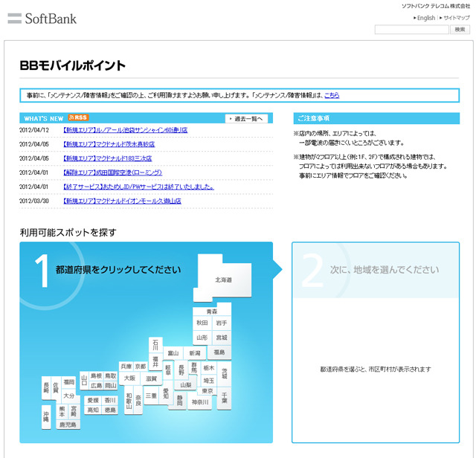Select 島根 prefecture on the map

coord(96,375)
